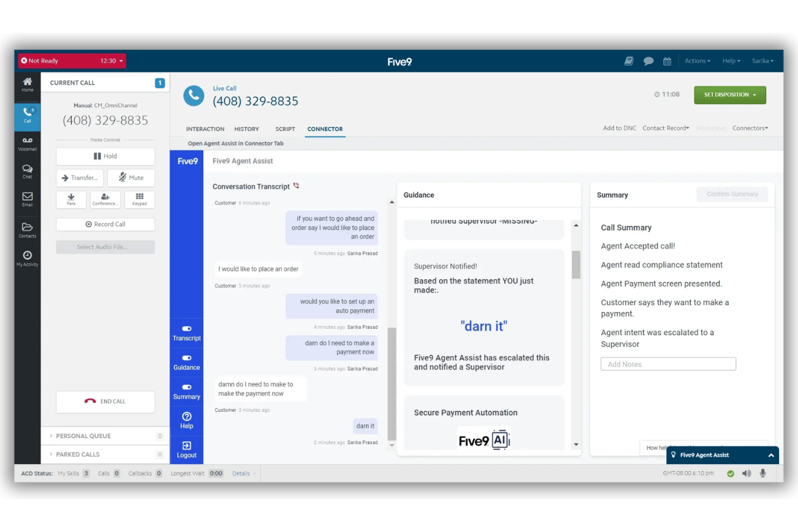Click the current call count badge
The image size is (798, 532).
click(160, 83)
